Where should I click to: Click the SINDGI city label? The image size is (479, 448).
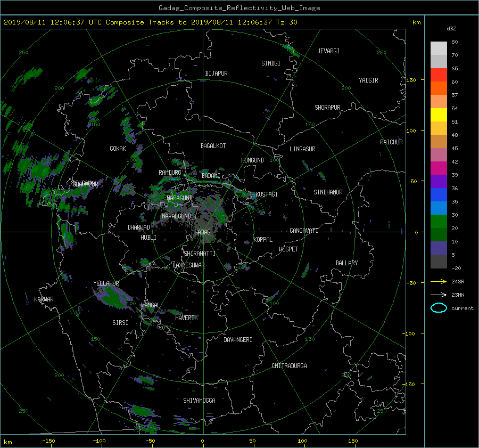click(271, 63)
